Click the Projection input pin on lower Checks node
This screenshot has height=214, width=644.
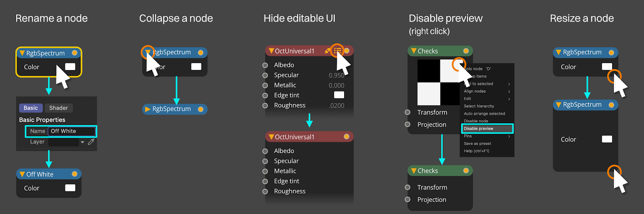407,199
